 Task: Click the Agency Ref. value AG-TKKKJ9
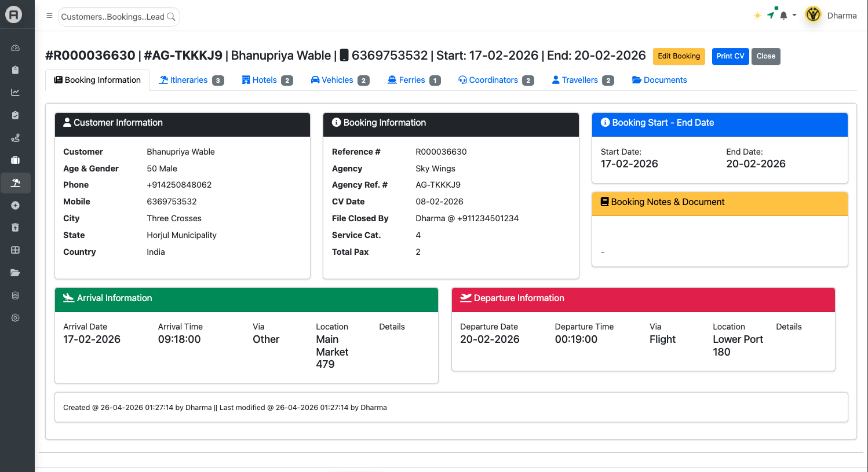pyautogui.click(x=438, y=185)
